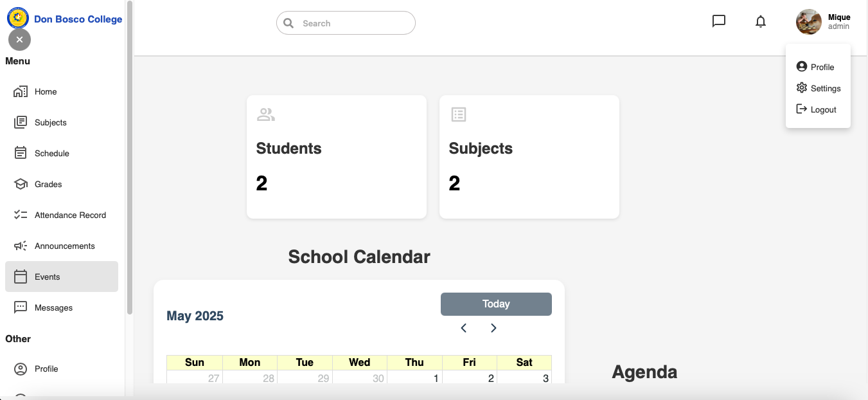Click the Attendance Record checklist icon
The height and width of the screenshot is (400, 868).
coord(21,215)
